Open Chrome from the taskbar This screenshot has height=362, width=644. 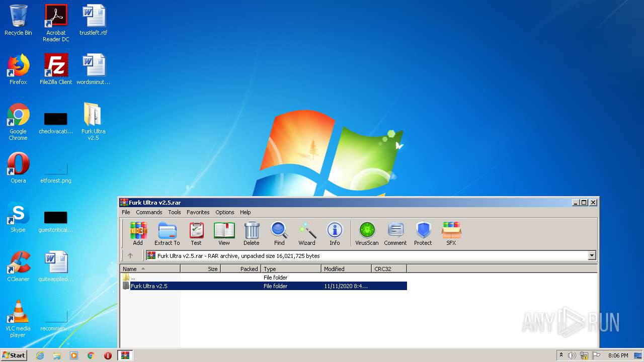91,355
